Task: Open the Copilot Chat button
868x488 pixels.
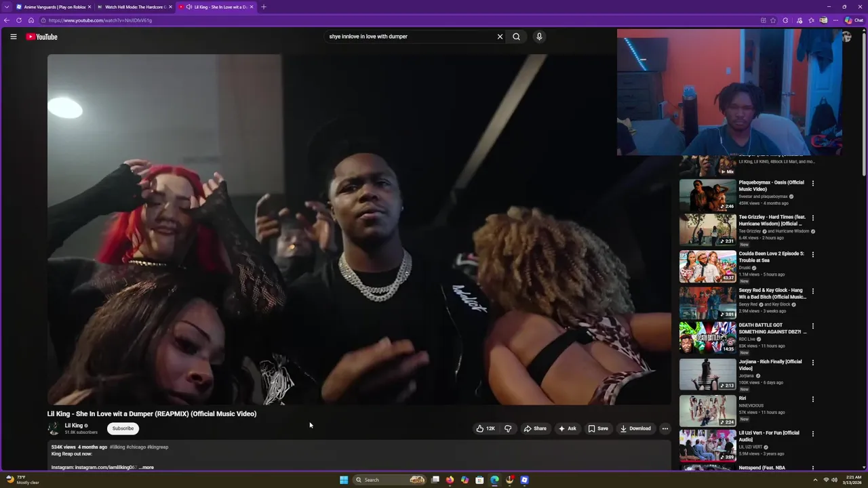Action: point(854,20)
